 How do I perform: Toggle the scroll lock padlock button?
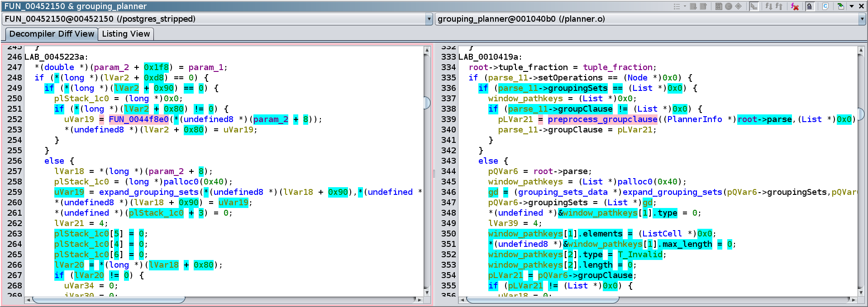click(x=810, y=6)
